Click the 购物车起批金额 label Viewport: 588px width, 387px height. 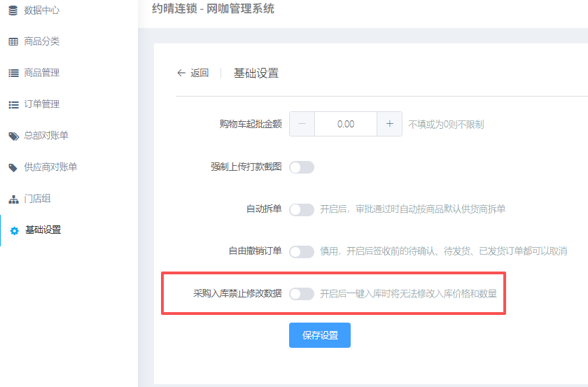point(251,124)
